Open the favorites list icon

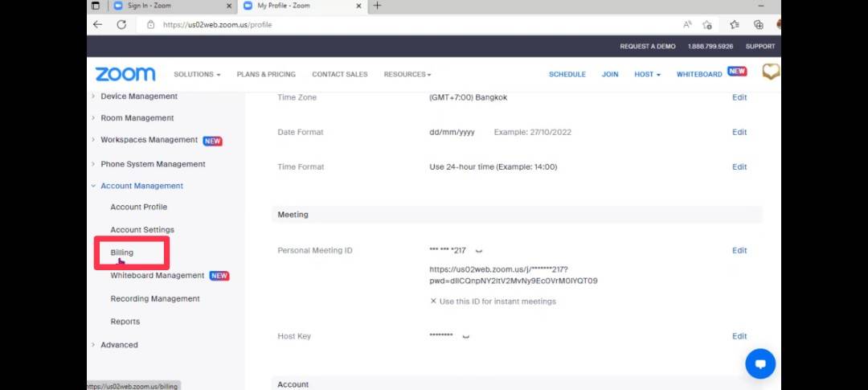click(x=734, y=24)
